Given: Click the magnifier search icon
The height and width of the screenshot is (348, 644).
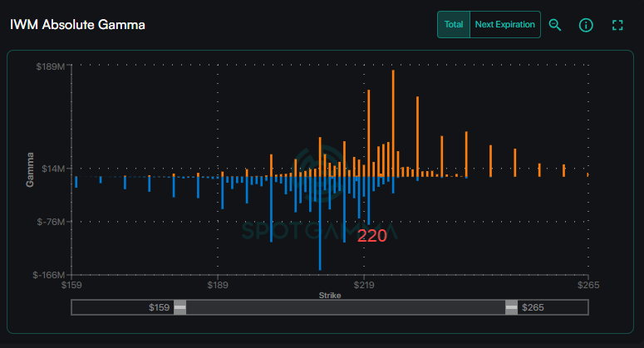Looking at the screenshot, I should (x=555, y=25).
